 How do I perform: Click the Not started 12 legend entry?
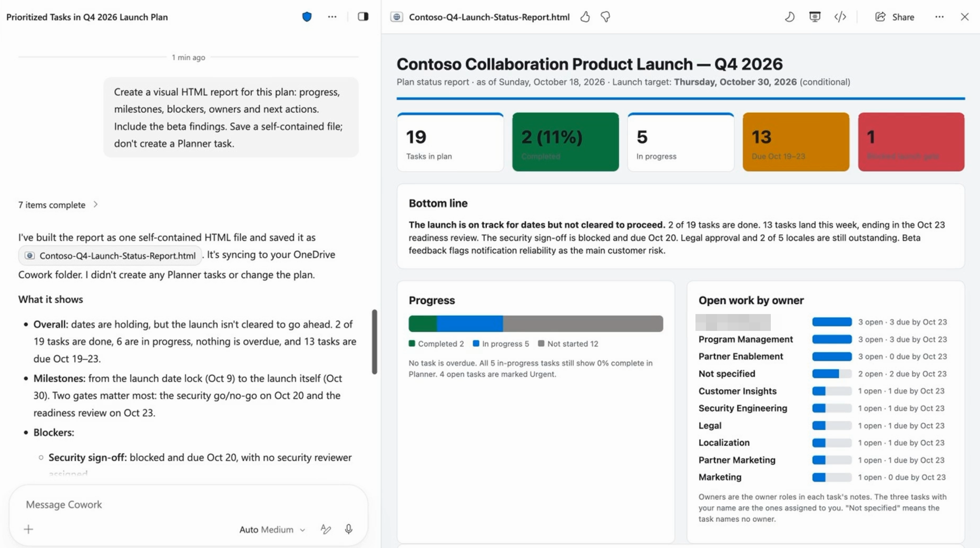click(x=568, y=344)
